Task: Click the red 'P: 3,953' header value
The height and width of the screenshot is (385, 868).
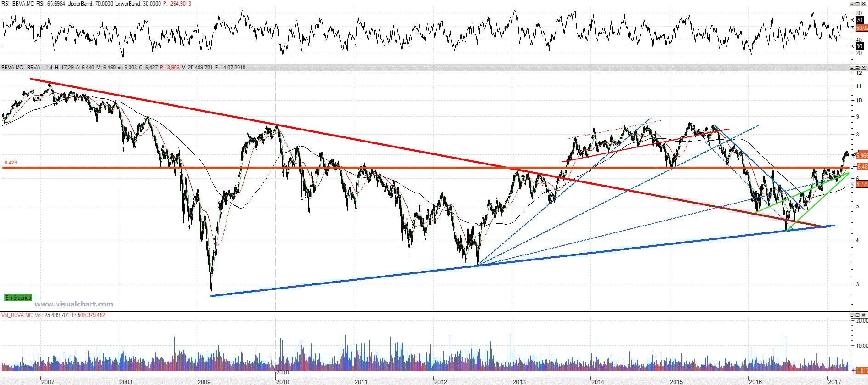Action: [x=170, y=68]
